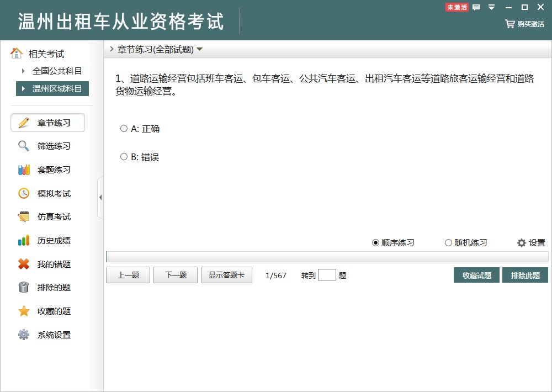This screenshot has width=552, height=392.
Task: Go to next question with 下一题
Action: pyautogui.click(x=176, y=275)
